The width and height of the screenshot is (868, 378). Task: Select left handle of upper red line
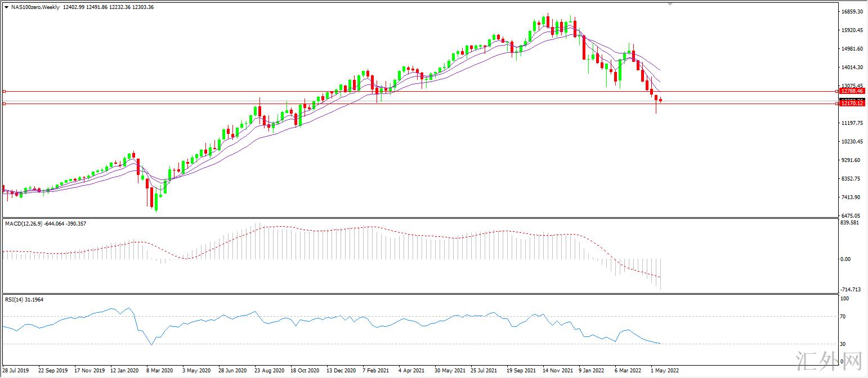[5, 91]
